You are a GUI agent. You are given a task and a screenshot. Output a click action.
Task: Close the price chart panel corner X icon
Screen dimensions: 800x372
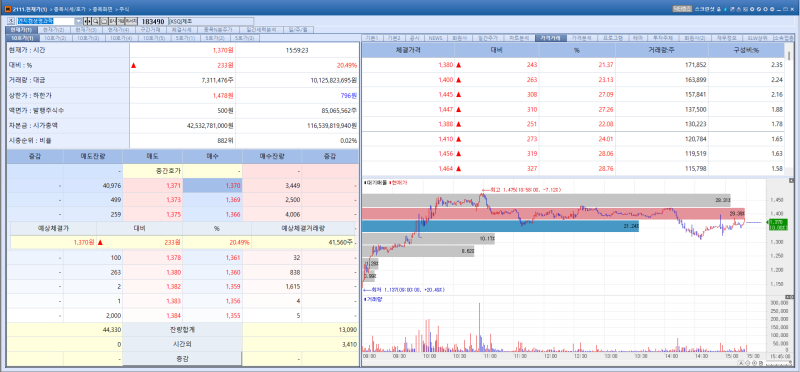(x=791, y=181)
